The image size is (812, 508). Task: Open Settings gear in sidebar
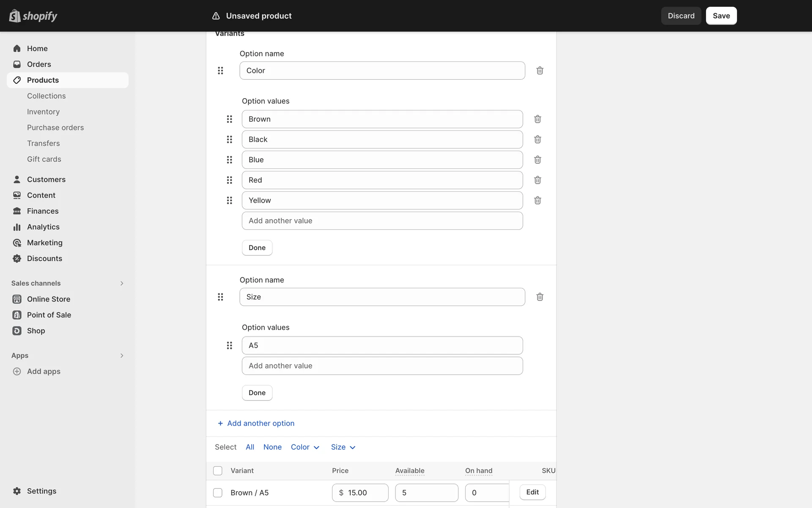click(x=17, y=491)
